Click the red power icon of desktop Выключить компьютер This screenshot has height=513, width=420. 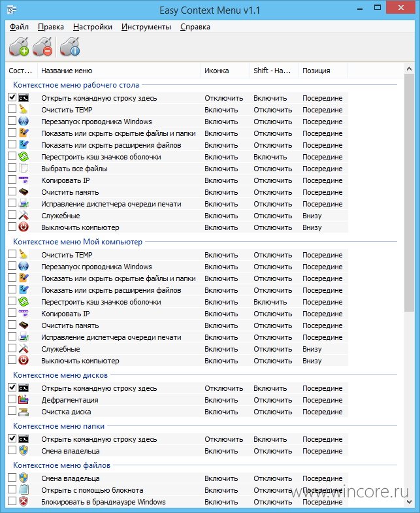24,227
